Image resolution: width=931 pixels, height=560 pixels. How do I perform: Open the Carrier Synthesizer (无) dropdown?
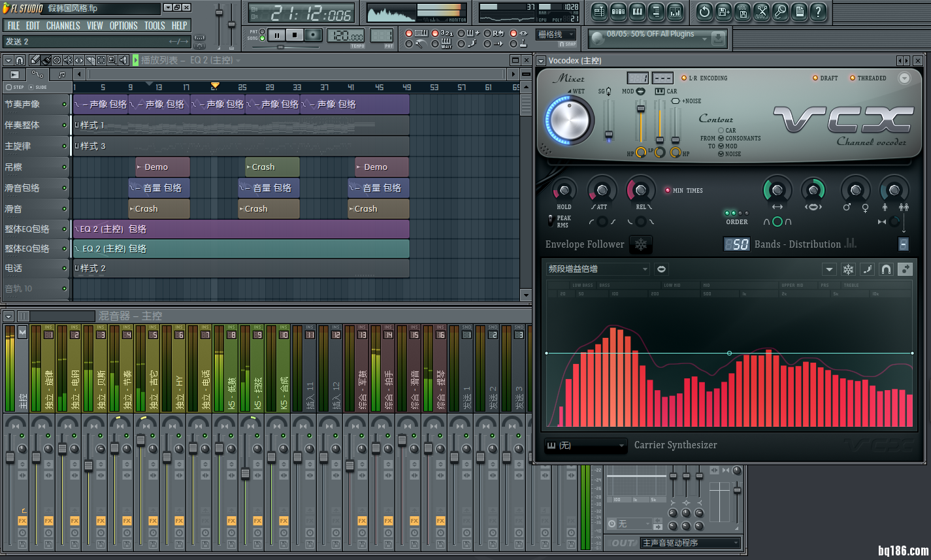click(x=586, y=446)
